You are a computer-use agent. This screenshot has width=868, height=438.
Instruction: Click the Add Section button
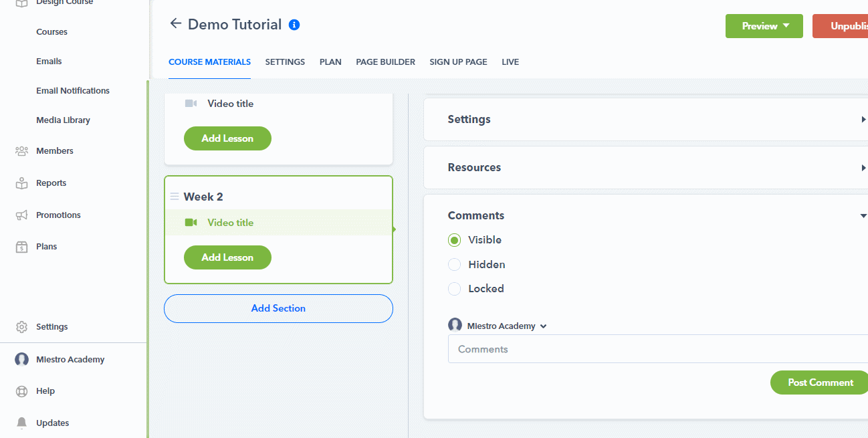[278, 308]
